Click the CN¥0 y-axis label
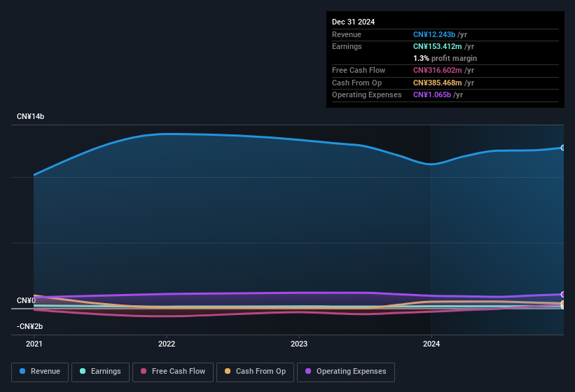 pos(27,300)
